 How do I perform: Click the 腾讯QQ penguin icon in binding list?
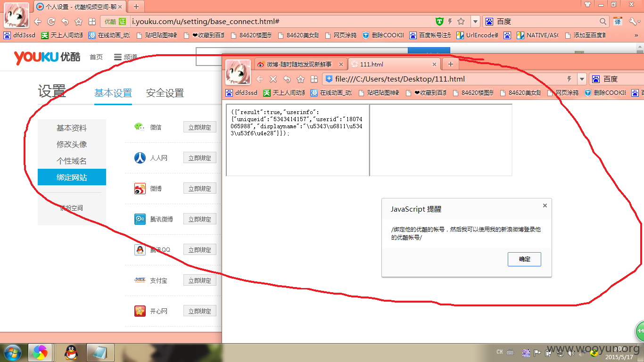140,250
